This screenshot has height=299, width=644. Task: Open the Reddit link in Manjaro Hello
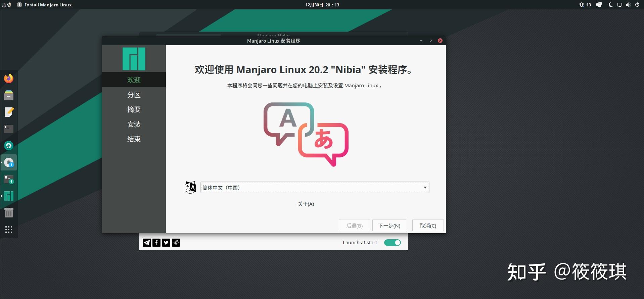[x=176, y=243]
